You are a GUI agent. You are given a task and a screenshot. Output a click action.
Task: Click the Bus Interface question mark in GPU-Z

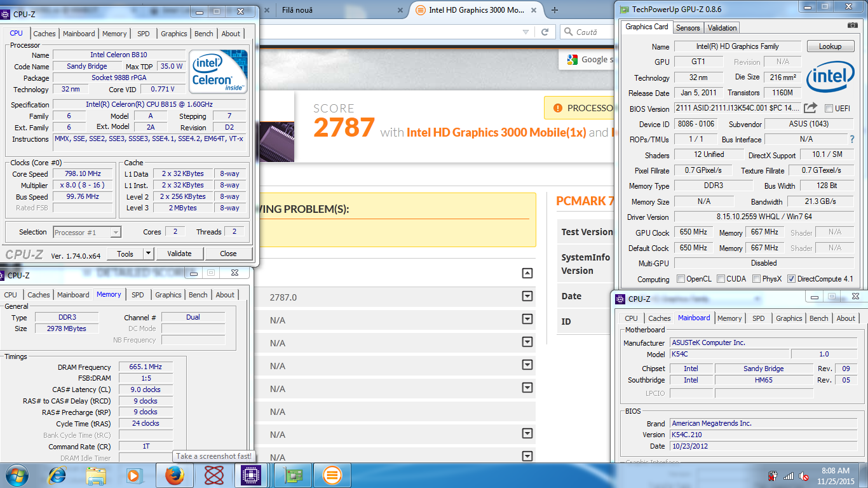852,139
